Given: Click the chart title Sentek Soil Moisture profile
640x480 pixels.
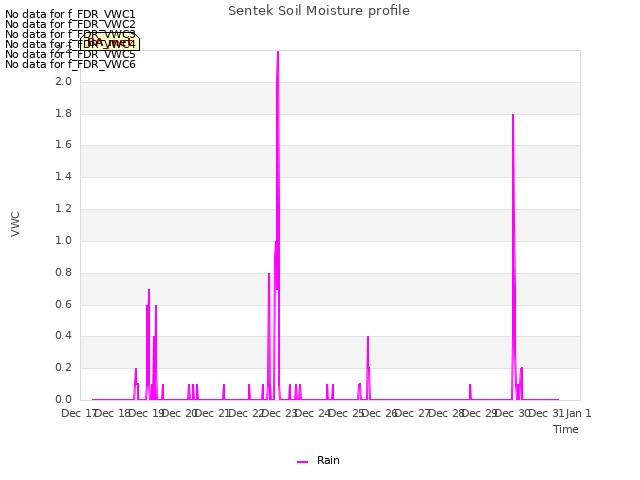Looking at the screenshot, I should pos(319,11).
